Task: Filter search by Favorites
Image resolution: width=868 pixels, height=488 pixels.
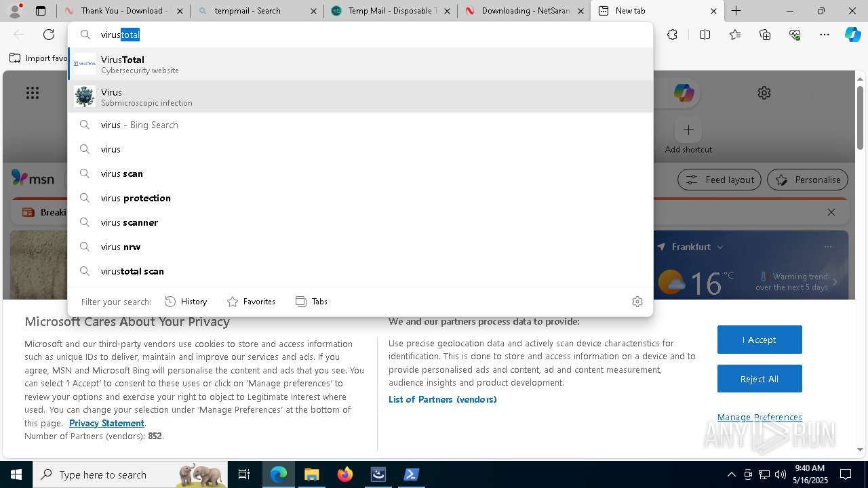Action: coord(251,302)
